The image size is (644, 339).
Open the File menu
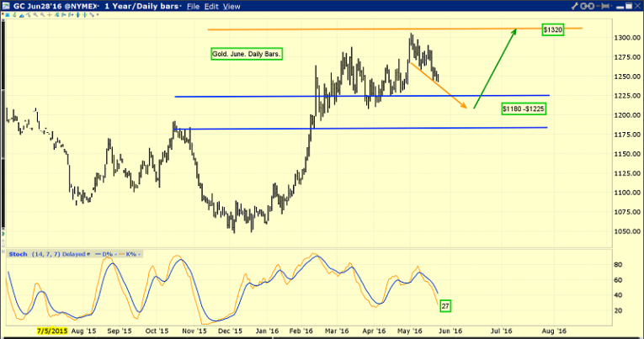pyautogui.click(x=194, y=5)
